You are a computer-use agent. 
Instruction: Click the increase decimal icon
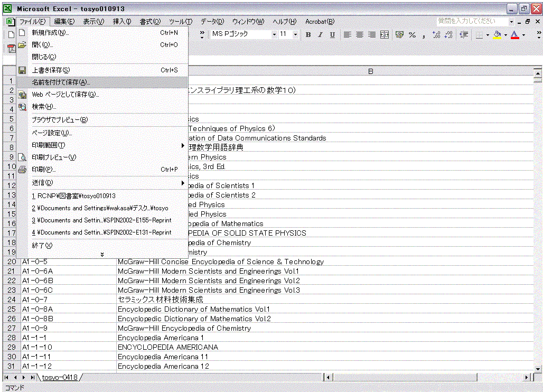[x=436, y=35]
